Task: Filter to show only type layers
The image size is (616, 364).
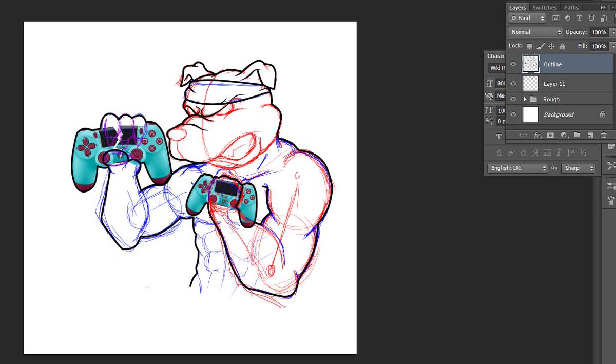Action: (580, 18)
